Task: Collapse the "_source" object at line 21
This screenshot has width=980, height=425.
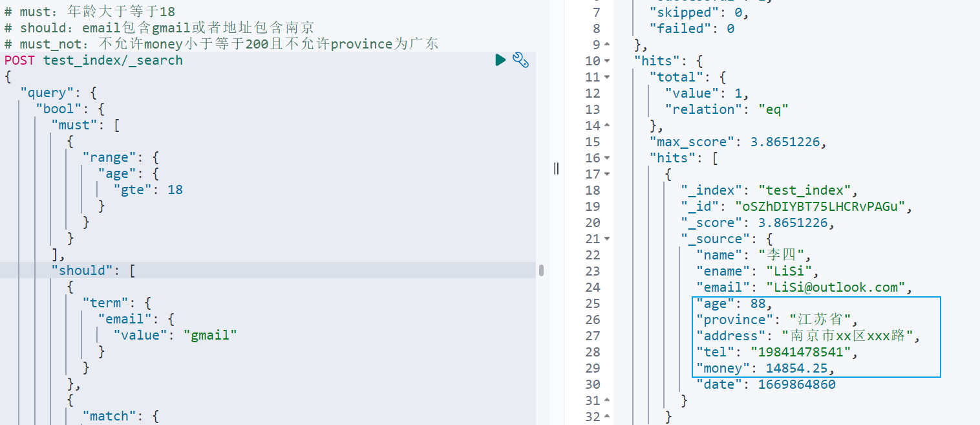Action: pos(606,239)
